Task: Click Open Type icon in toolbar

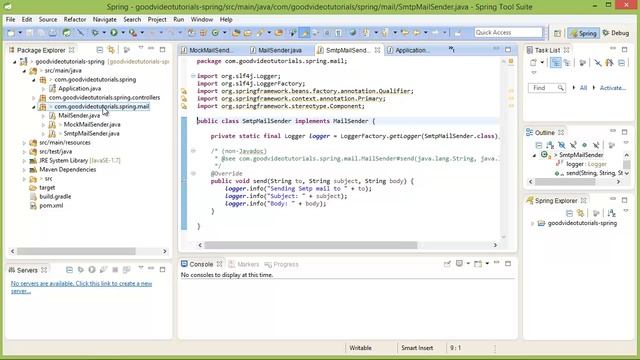Action: (x=236, y=33)
